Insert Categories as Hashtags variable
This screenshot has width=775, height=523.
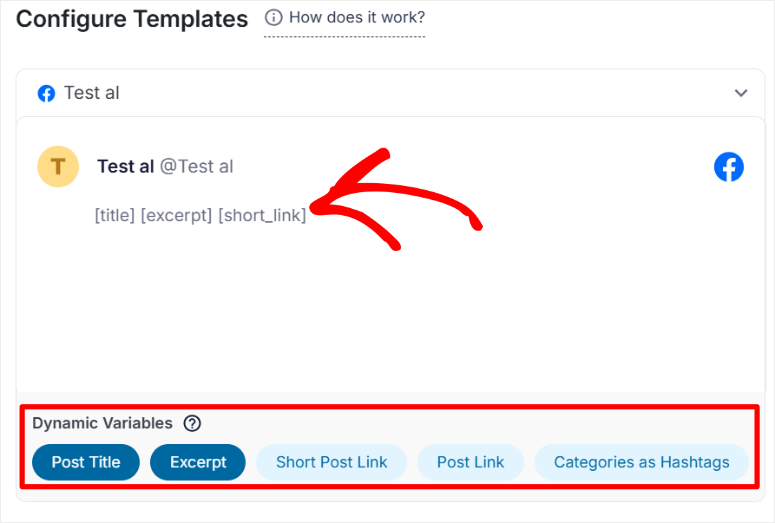641,462
